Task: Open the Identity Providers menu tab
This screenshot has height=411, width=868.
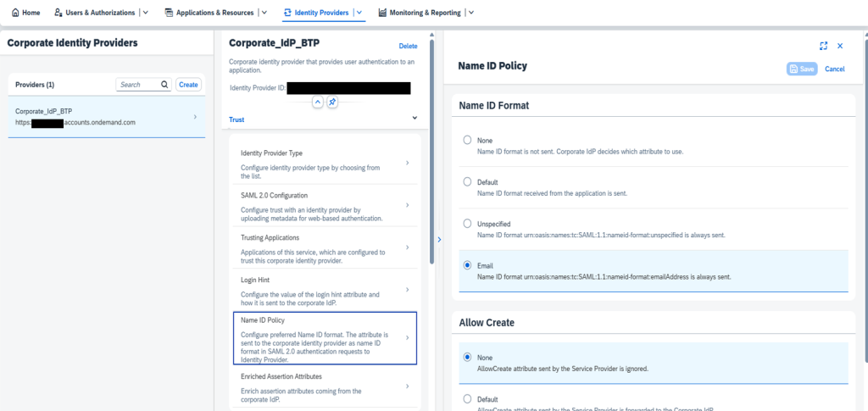Action: (317, 13)
